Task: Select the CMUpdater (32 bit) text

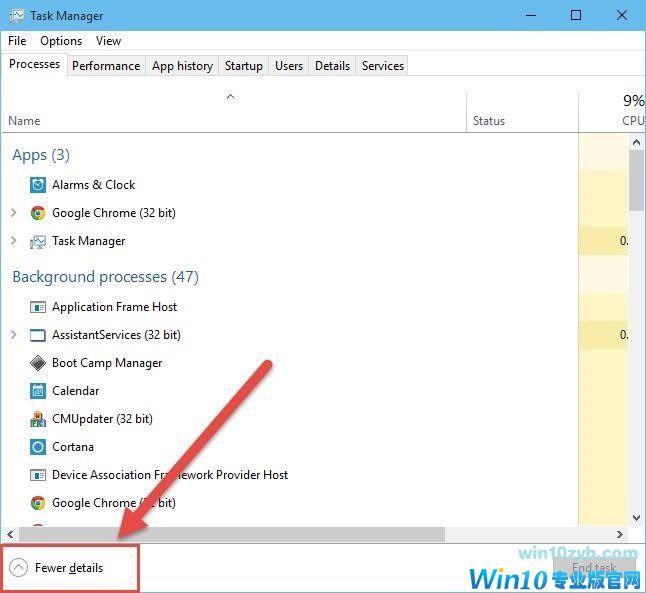Action: pos(102,419)
